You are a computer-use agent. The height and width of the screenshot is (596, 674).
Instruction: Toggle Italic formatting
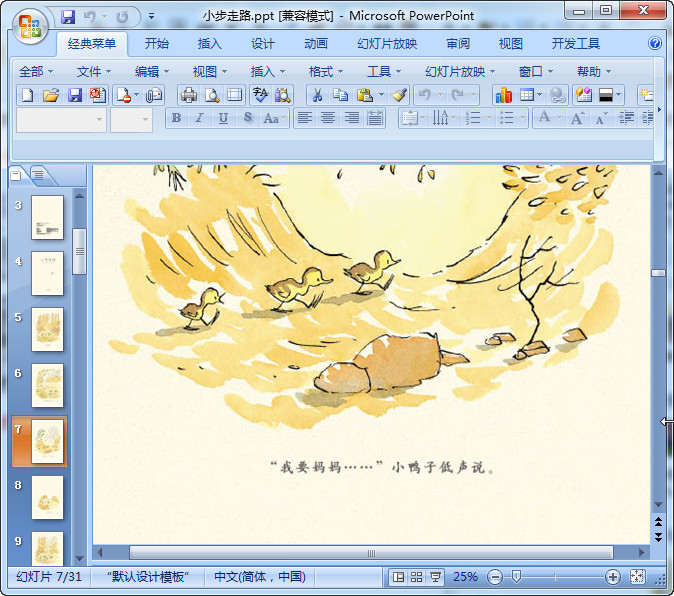199,118
